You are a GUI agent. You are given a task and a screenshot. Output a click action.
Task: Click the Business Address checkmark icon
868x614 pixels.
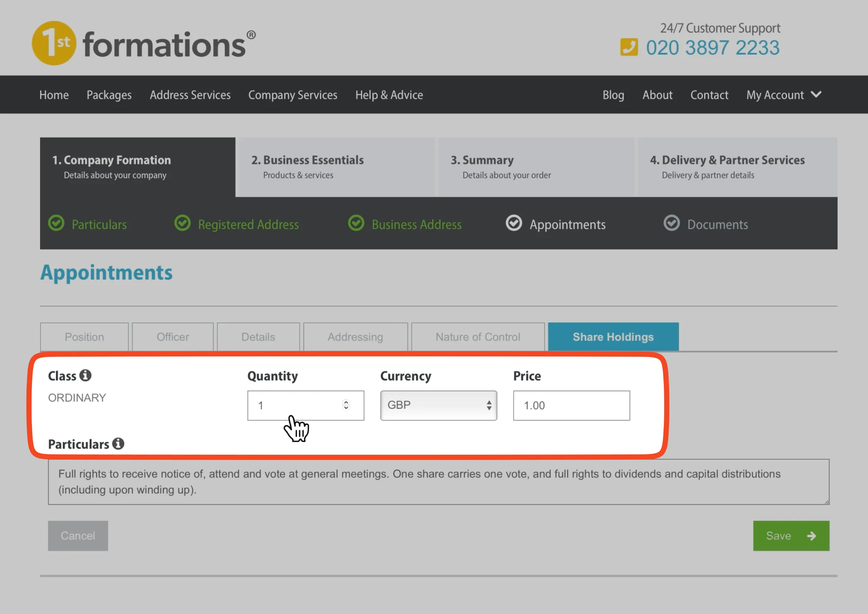(356, 223)
